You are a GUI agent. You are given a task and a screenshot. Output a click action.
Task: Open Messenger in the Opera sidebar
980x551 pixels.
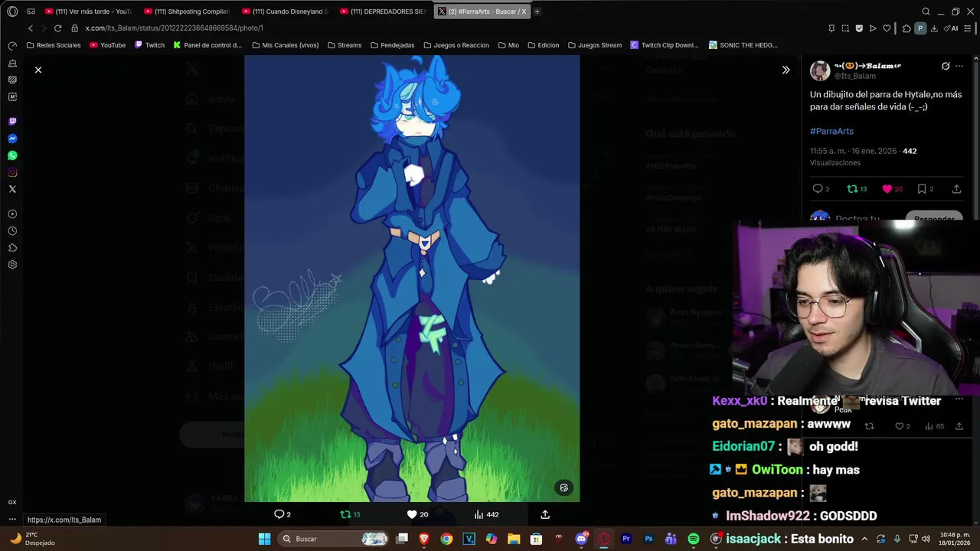(12, 139)
